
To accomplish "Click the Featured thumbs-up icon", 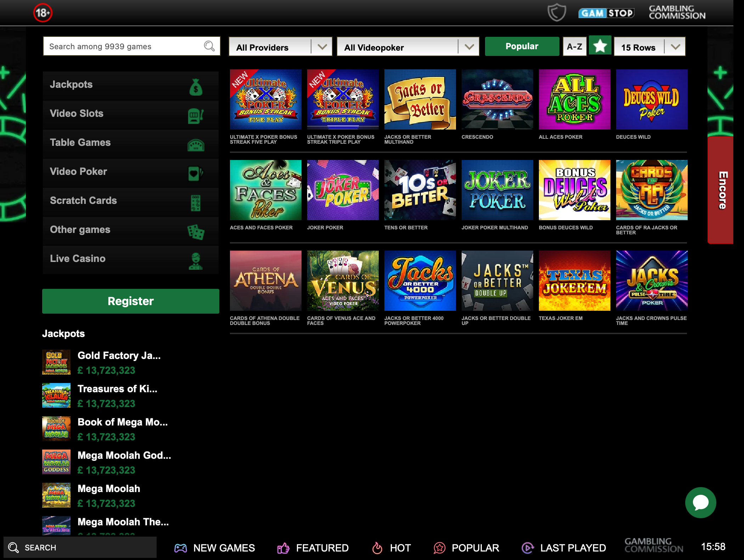I will (x=283, y=548).
